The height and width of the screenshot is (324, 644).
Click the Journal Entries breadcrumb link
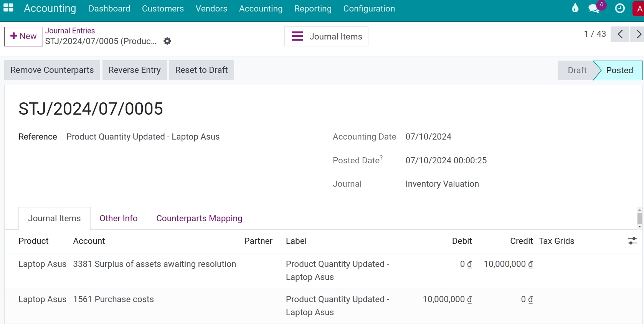70,31
